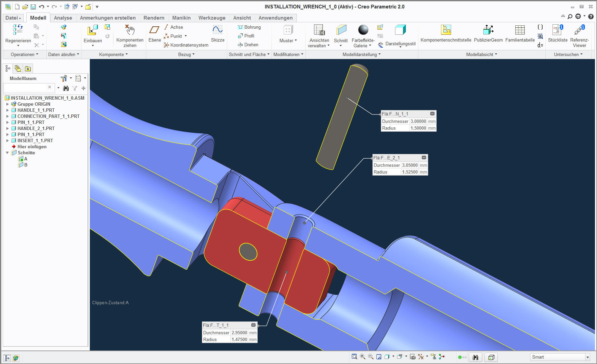Screen dimensions: 597x364
Task: Click the command search magnifier icon
Action: [x=570, y=17]
